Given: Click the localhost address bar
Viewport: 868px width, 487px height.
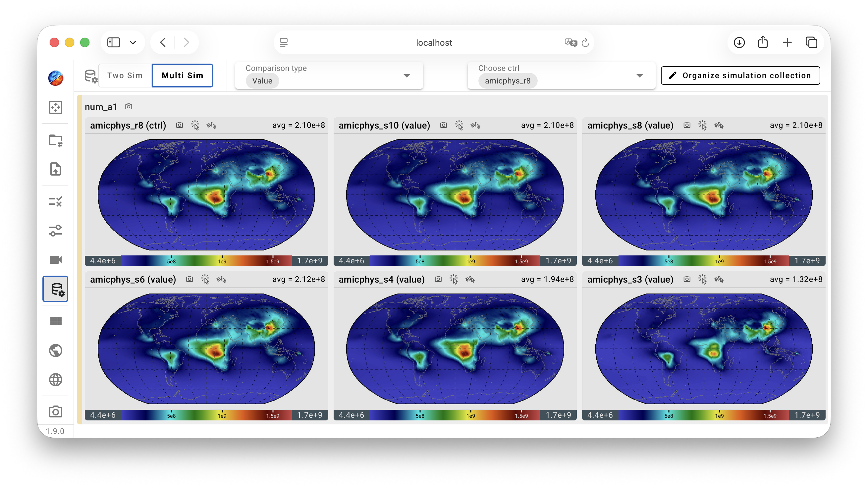Looking at the screenshot, I should coord(434,43).
